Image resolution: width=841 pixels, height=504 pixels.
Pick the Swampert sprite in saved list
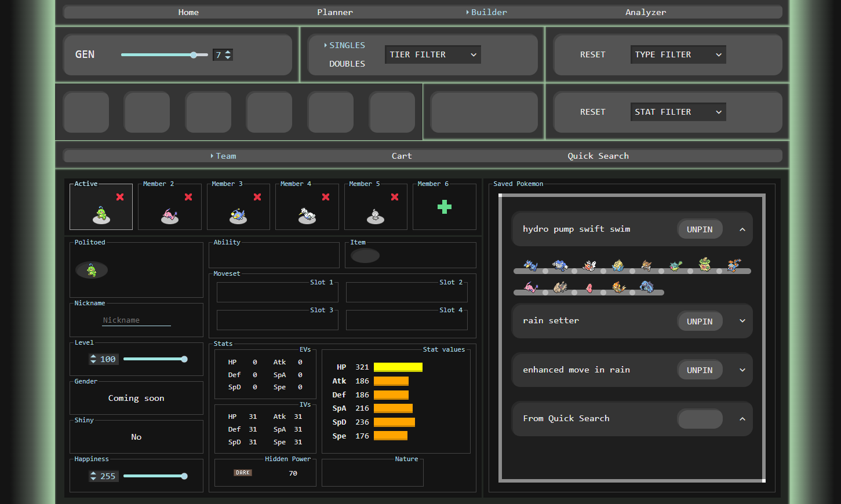[x=734, y=265]
